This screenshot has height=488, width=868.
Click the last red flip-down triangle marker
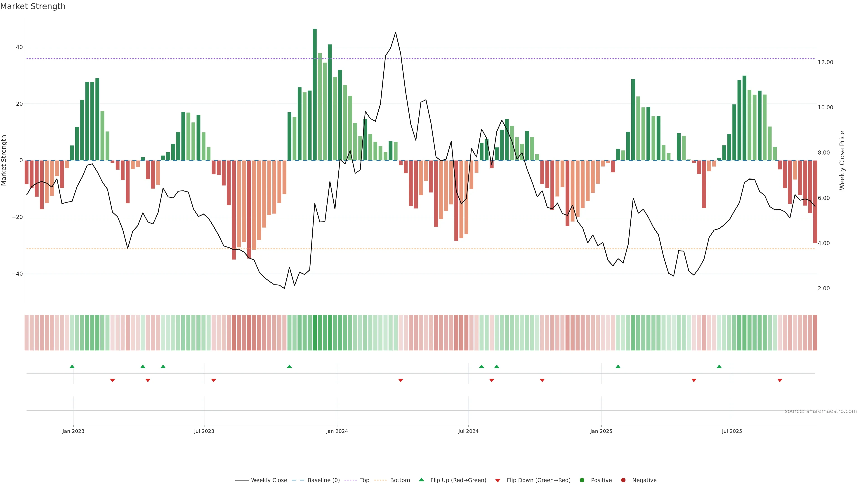tap(780, 380)
